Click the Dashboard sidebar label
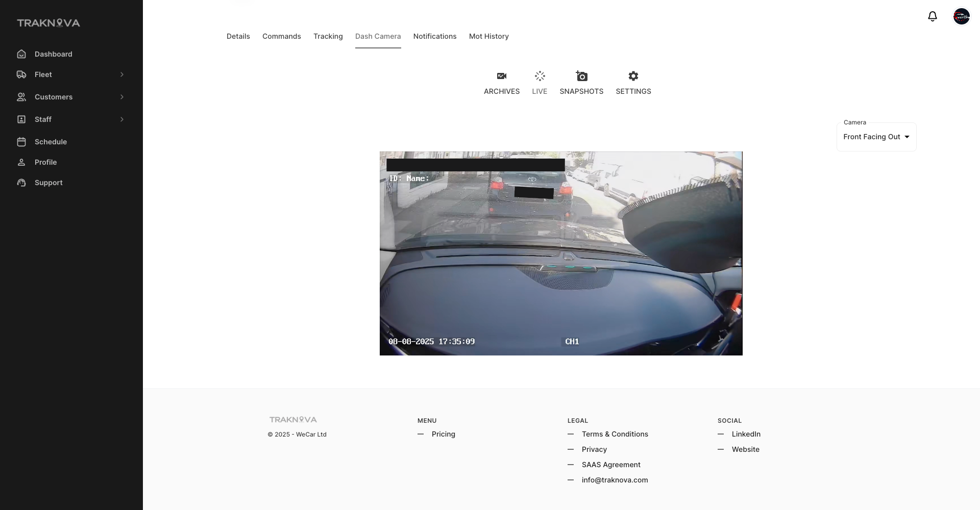This screenshot has width=980, height=510. coord(54,54)
